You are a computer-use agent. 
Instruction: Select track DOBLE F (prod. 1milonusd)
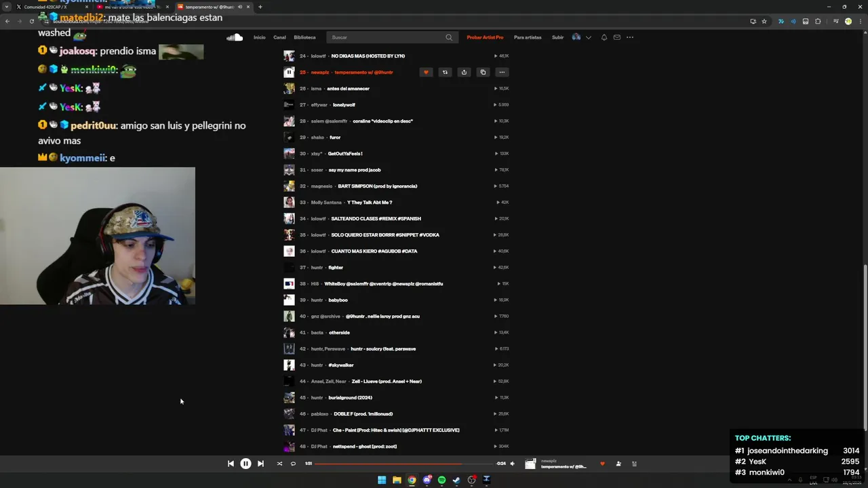363,413
